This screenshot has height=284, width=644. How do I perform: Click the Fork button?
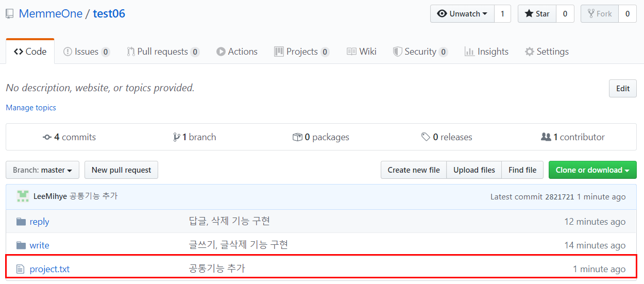coord(600,14)
